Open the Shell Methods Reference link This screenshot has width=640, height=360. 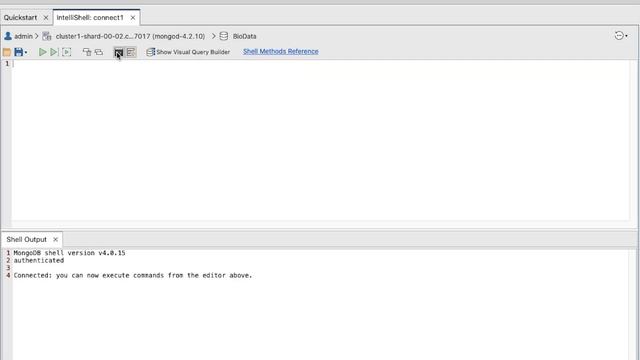tap(280, 51)
